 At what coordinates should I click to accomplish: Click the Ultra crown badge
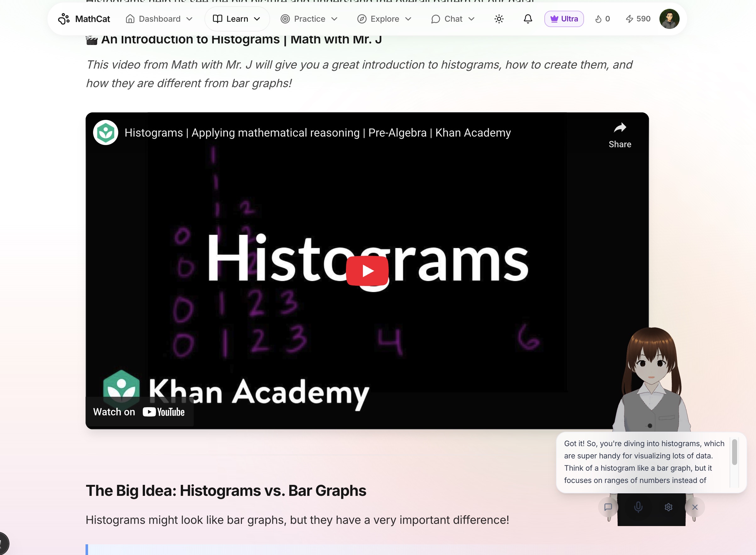coord(564,19)
